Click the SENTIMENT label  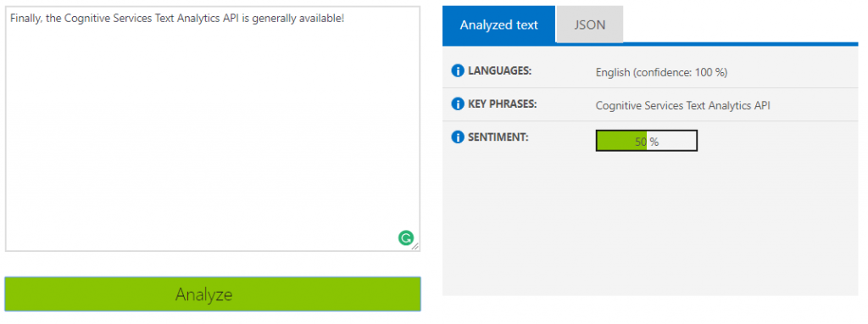click(498, 137)
